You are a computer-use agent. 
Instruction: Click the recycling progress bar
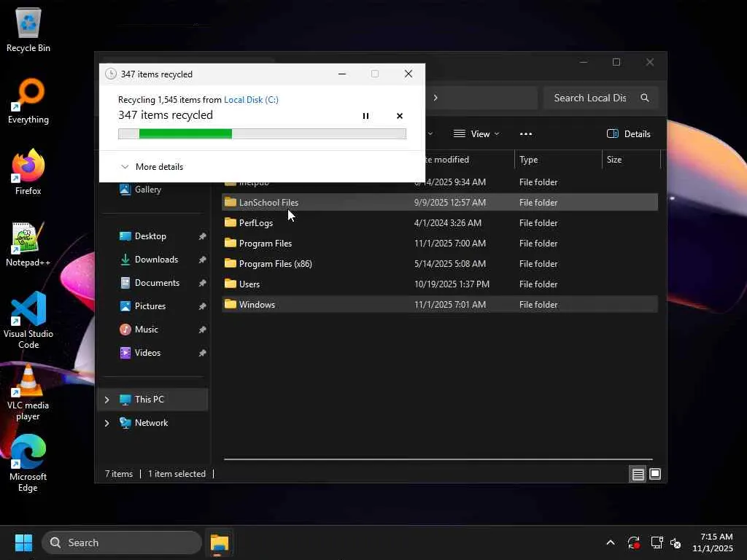262,134
